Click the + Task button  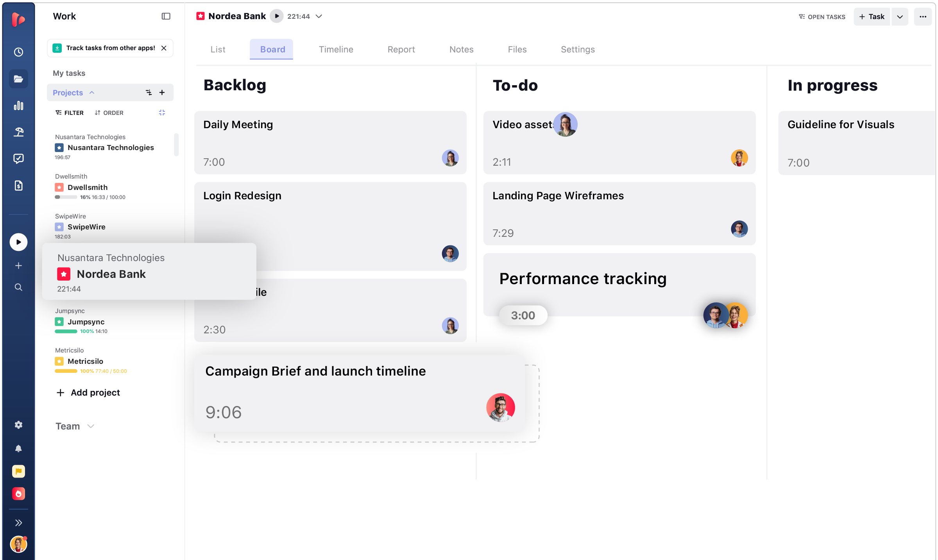[x=872, y=17]
